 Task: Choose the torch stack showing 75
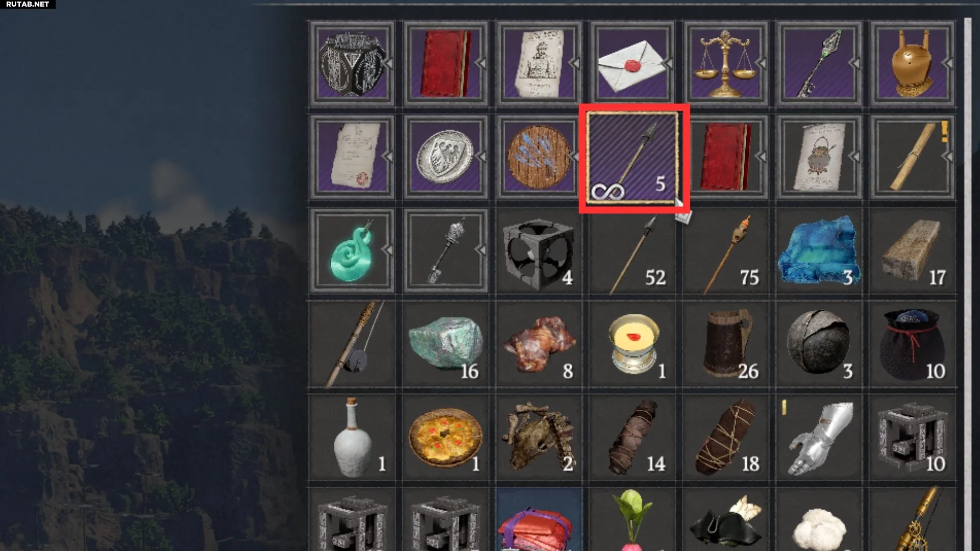[x=725, y=251]
